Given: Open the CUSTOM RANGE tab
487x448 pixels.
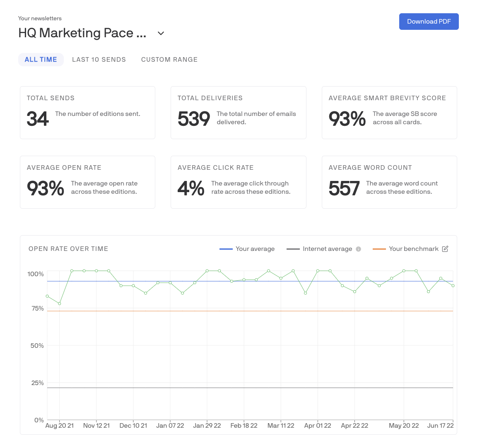Looking at the screenshot, I should 169,59.
